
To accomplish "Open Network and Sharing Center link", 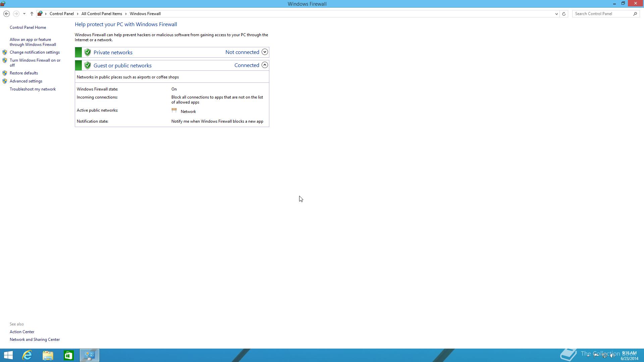I will click(35, 340).
